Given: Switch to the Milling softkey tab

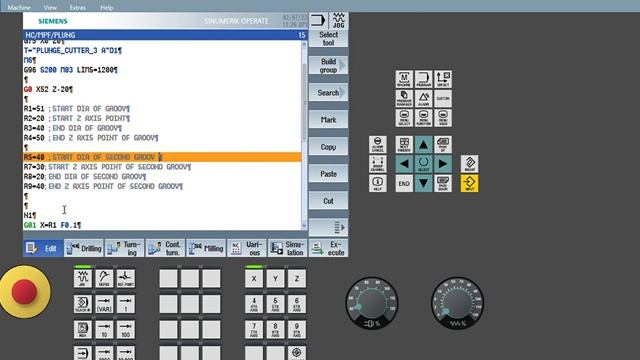Looking at the screenshot, I should [x=206, y=248].
